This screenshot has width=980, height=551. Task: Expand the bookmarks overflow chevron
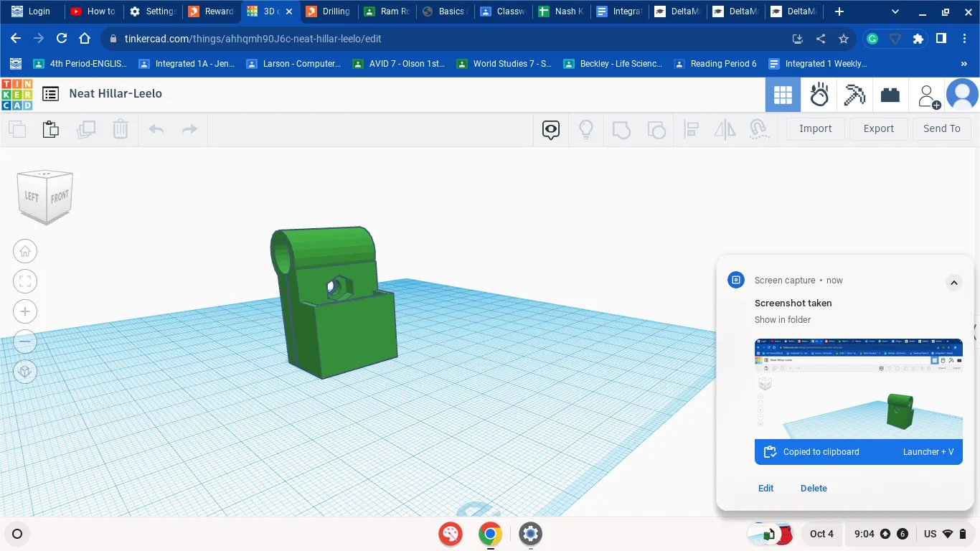(963, 64)
